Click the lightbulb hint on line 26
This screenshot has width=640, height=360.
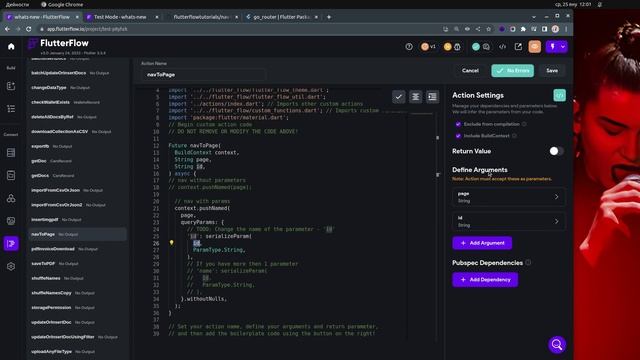pyautogui.click(x=171, y=242)
